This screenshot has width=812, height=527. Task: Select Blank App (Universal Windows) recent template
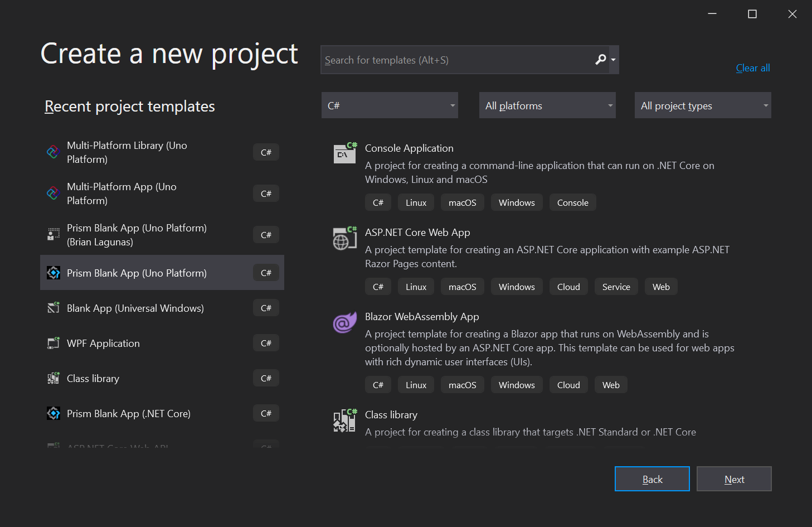tap(162, 308)
